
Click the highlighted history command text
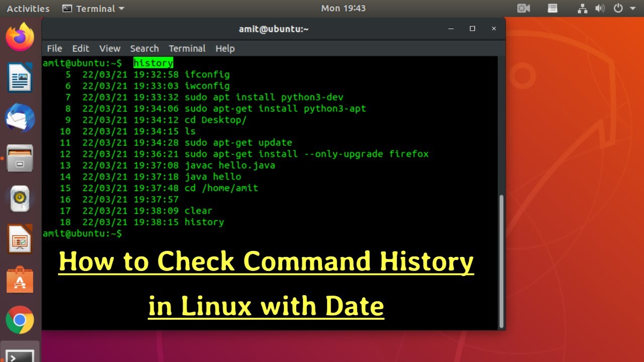click(153, 63)
